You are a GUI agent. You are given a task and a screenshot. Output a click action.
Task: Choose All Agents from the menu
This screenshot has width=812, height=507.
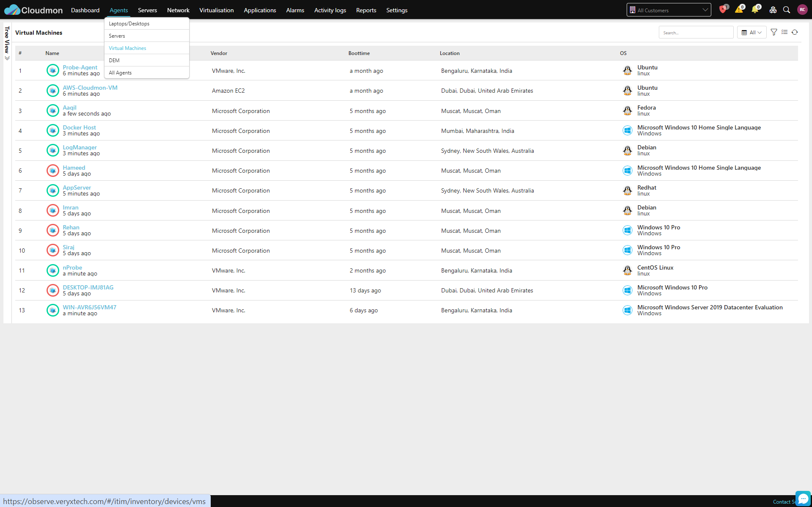[146, 73]
